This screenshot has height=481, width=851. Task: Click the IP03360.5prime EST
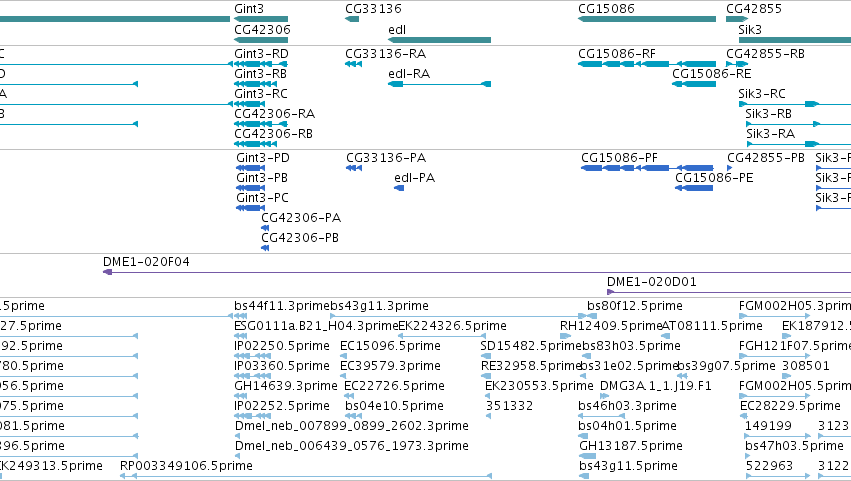point(252,376)
